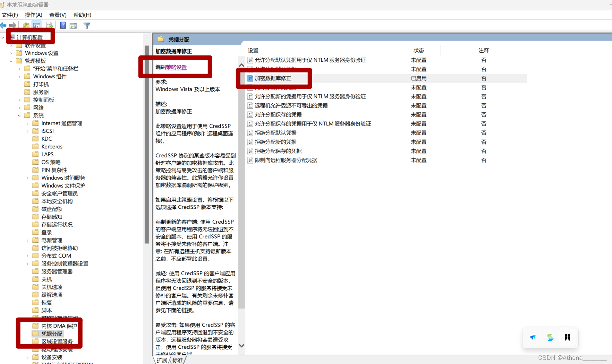Expand the "开始"菜单和任务栏 node

[19, 69]
